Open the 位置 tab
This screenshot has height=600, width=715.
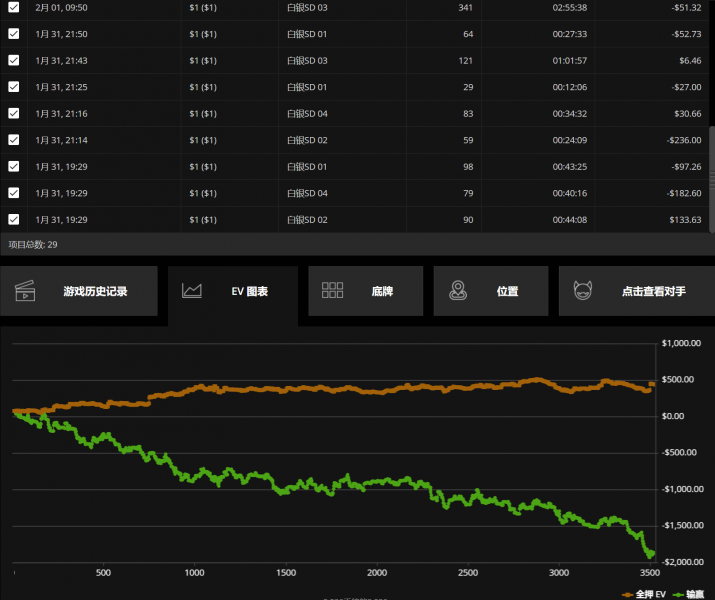507,292
